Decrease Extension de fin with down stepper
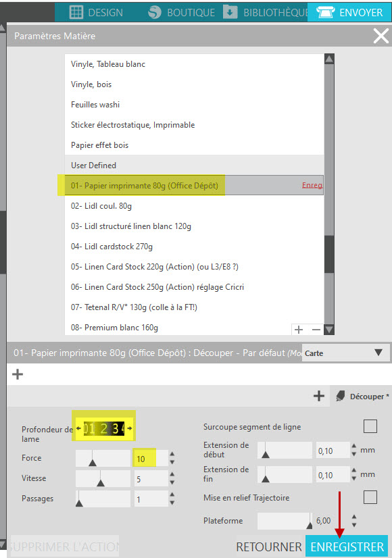 point(353,478)
